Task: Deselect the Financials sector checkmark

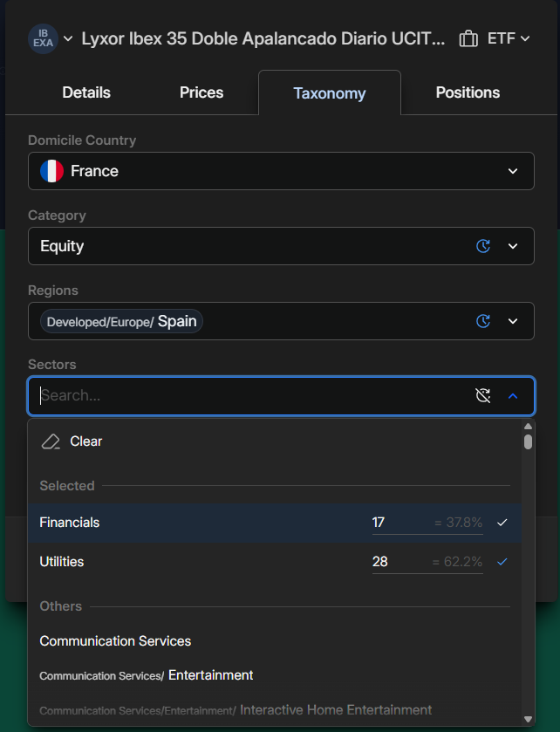Action: [502, 523]
